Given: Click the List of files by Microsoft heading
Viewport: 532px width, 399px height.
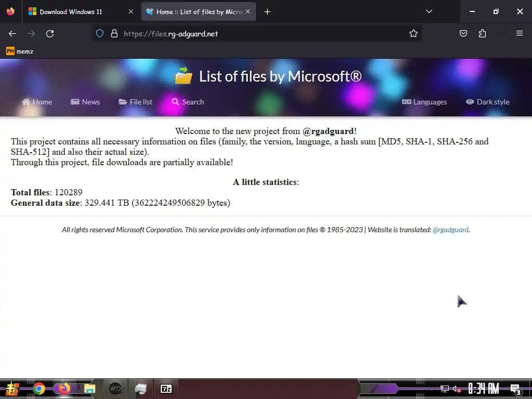Looking at the screenshot, I should 280,76.
